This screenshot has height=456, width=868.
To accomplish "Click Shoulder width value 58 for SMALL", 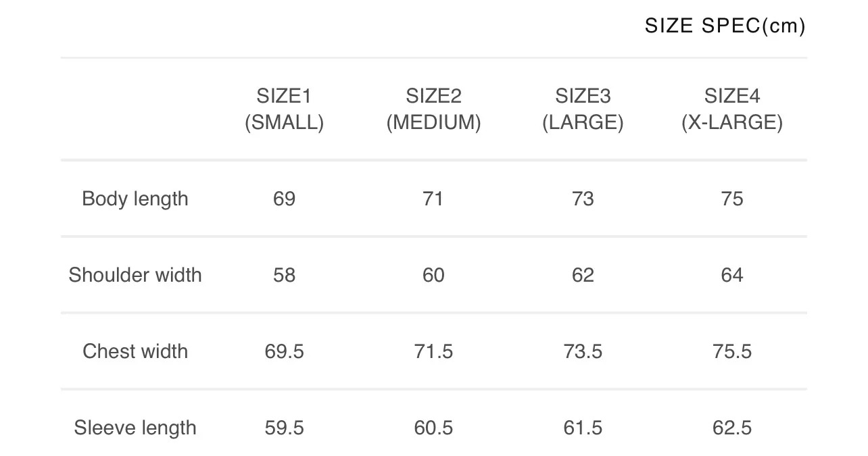I will point(284,275).
